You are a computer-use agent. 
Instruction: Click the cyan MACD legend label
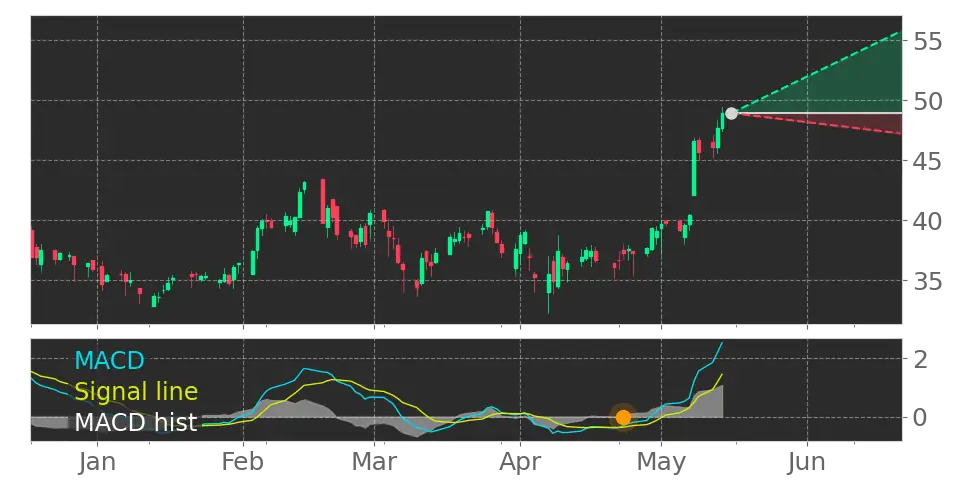point(109,360)
